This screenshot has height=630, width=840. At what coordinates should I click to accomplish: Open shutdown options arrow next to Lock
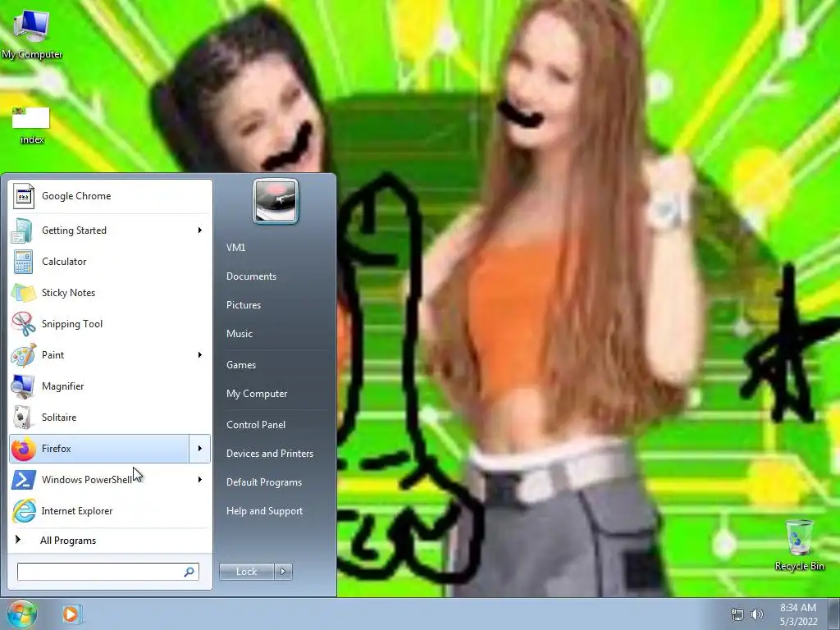283,572
